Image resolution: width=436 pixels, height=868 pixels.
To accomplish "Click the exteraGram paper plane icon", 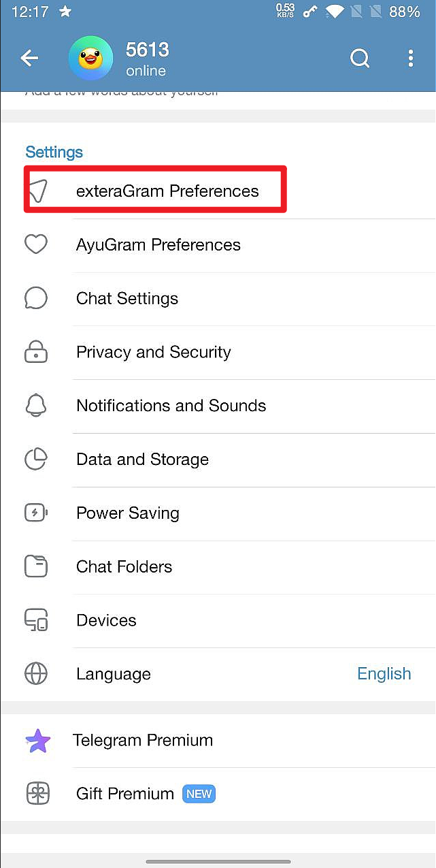I will click(38, 191).
